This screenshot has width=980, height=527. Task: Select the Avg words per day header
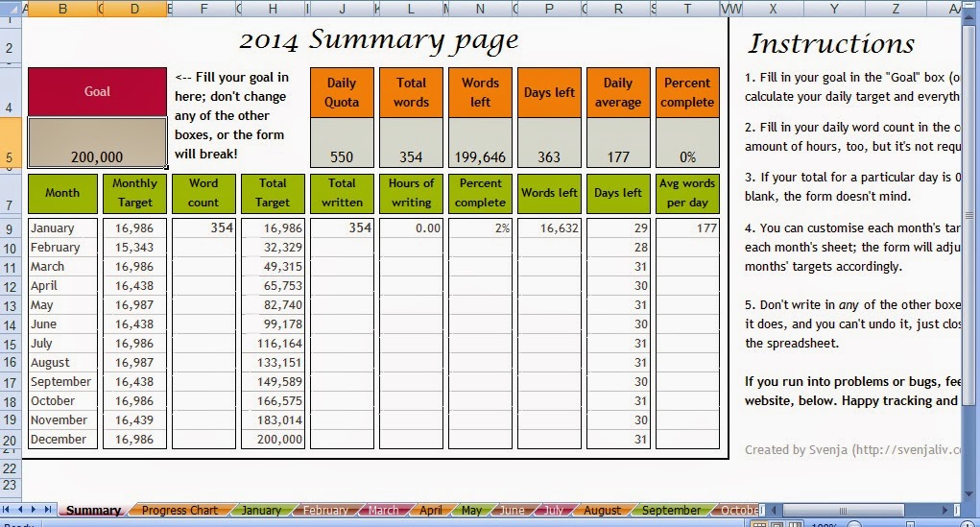coord(687,193)
